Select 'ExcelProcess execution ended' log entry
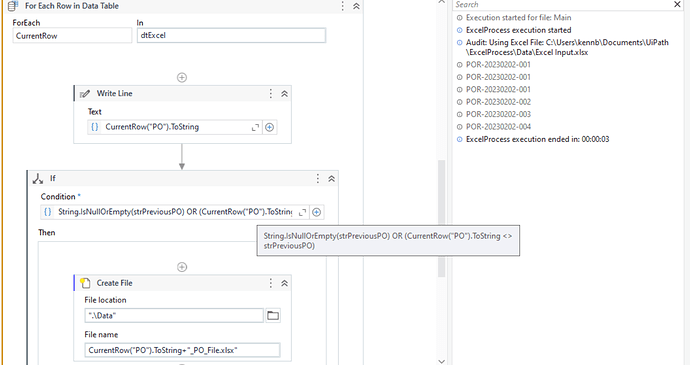 (x=537, y=139)
